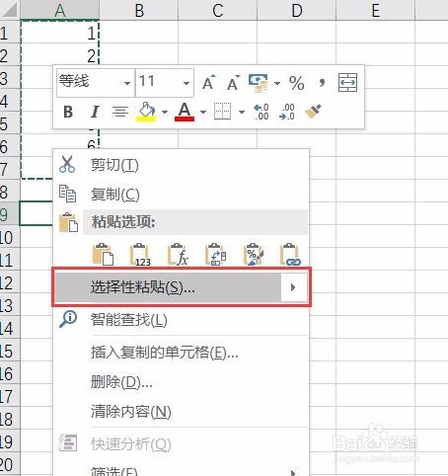Choose 复制(C) from context menu
448x476 pixels.
tap(181, 195)
